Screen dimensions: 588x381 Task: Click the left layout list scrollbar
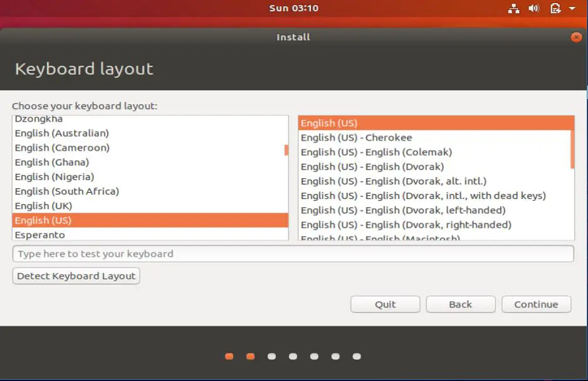pos(285,151)
